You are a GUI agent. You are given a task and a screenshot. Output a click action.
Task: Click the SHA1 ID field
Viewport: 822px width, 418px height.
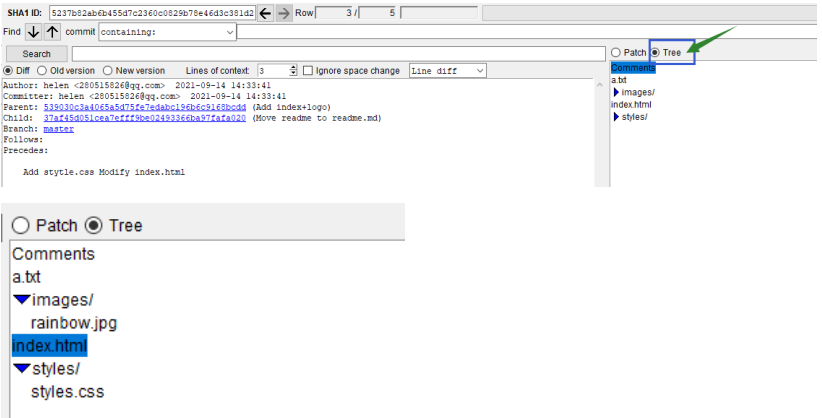click(x=152, y=13)
